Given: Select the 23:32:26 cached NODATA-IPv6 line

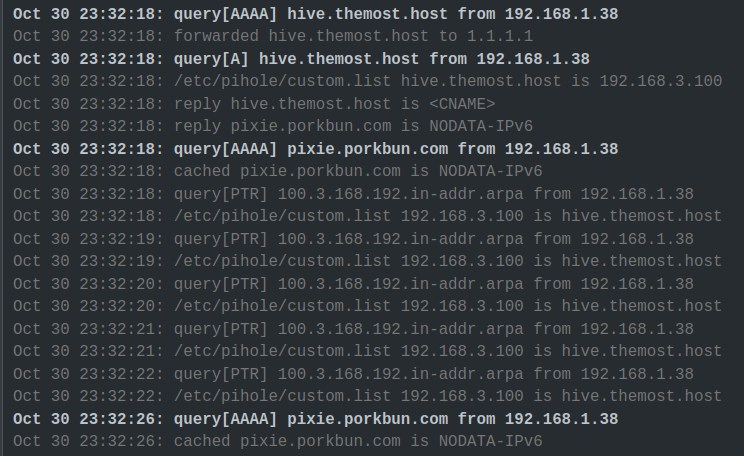Looking at the screenshot, I should [278, 442].
